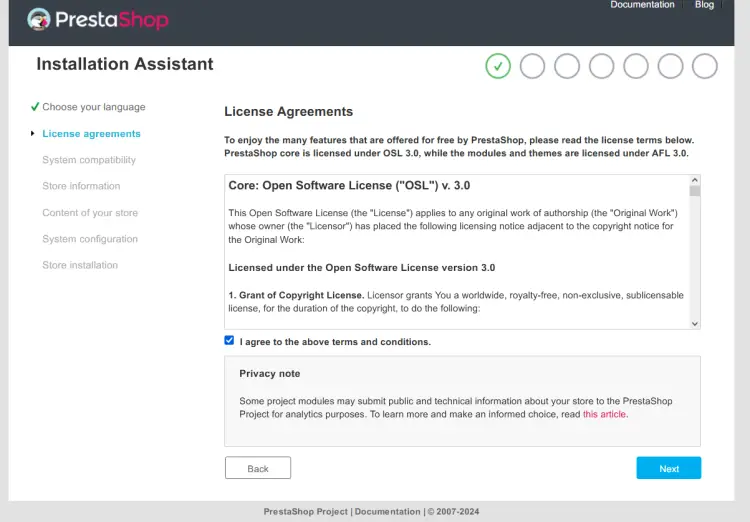Select Choose your language step

pos(94,107)
